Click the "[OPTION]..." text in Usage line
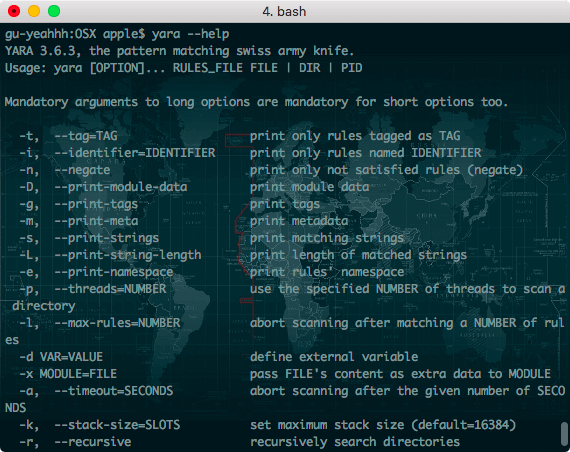570x452 pixels. tap(127, 68)
